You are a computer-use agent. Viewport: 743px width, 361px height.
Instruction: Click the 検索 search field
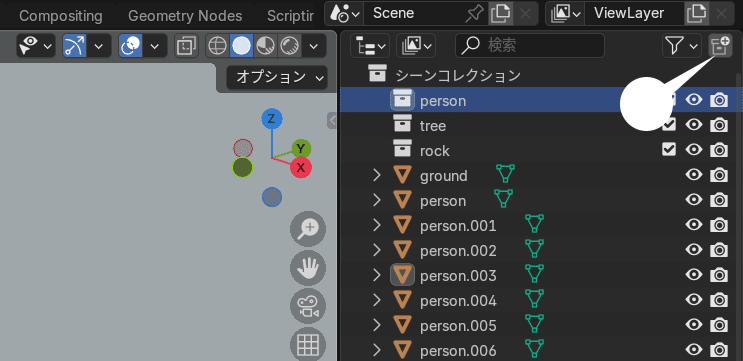click(530, 46)
